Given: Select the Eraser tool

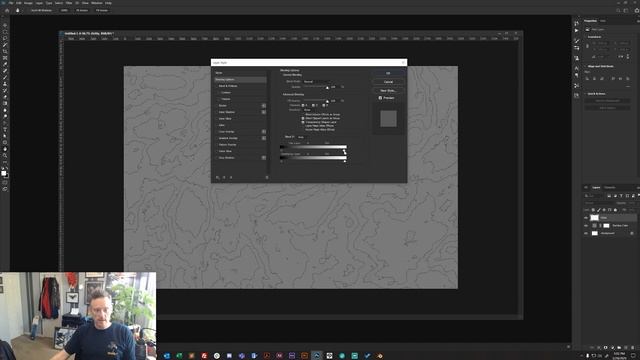Looking at the screenshot, I should pos(5,97).
